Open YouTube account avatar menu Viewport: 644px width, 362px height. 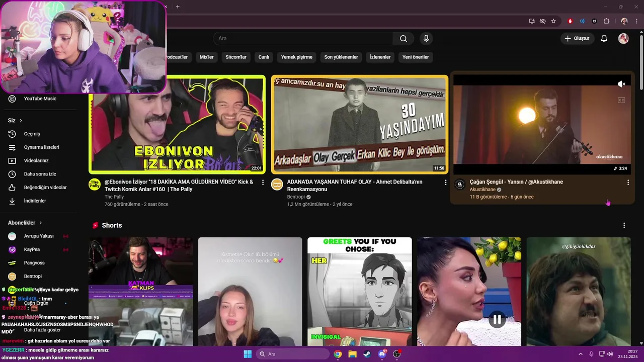[623, 39]
